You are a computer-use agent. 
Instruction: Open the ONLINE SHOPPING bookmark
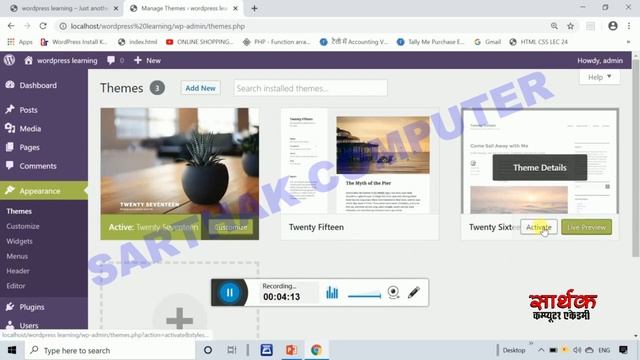coord(200,42)
